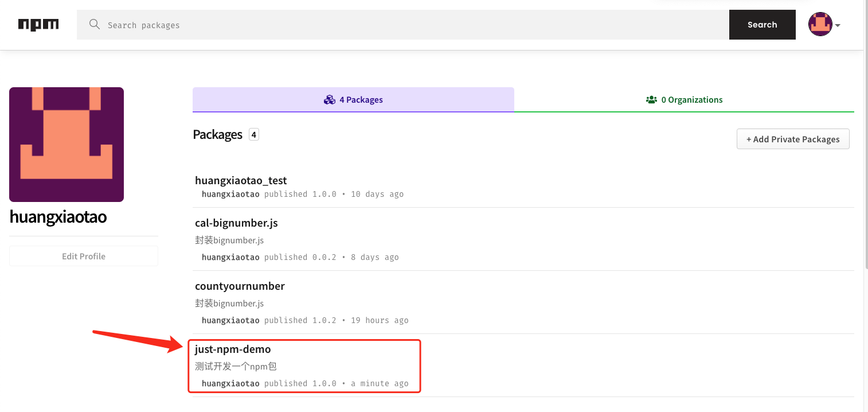868x412 pixels.
Task: Click the Packages section heading
Action: point(218,134)
